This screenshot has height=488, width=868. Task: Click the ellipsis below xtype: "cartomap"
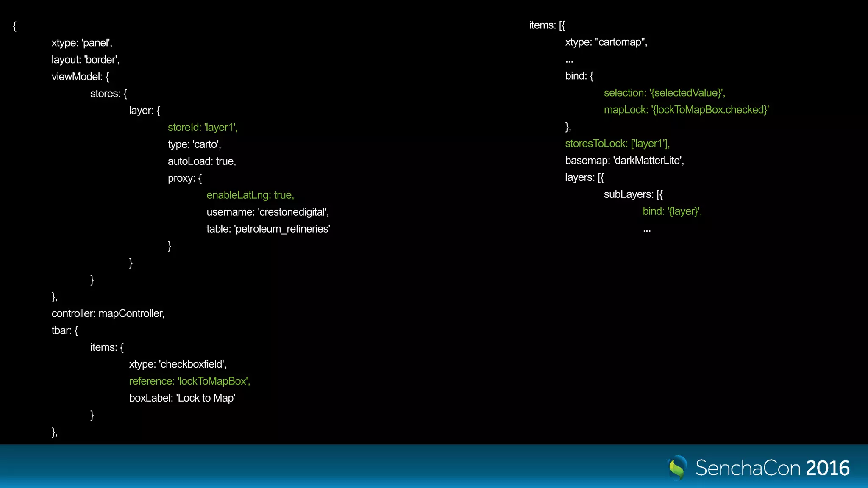569,62
